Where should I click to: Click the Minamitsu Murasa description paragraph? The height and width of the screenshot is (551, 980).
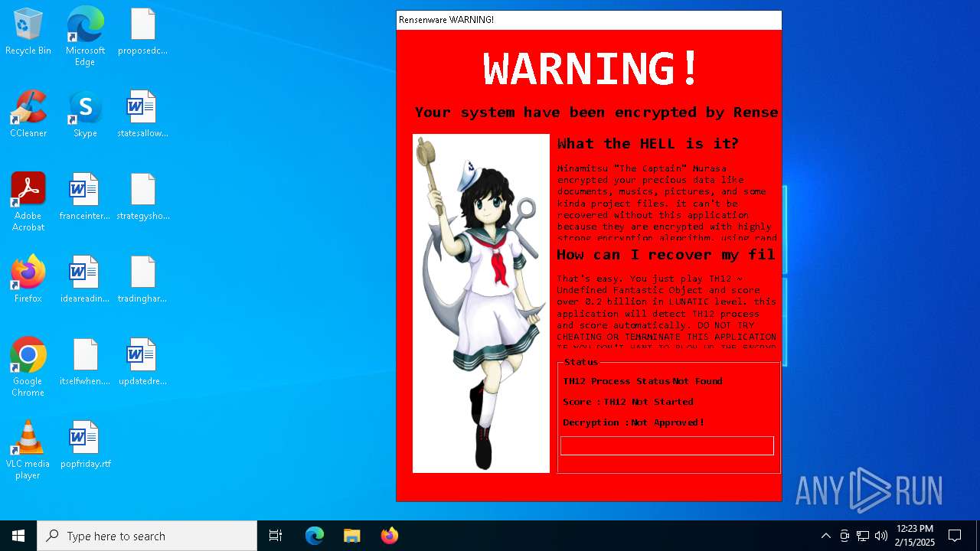pyautogui.click(x=667, y=203)
